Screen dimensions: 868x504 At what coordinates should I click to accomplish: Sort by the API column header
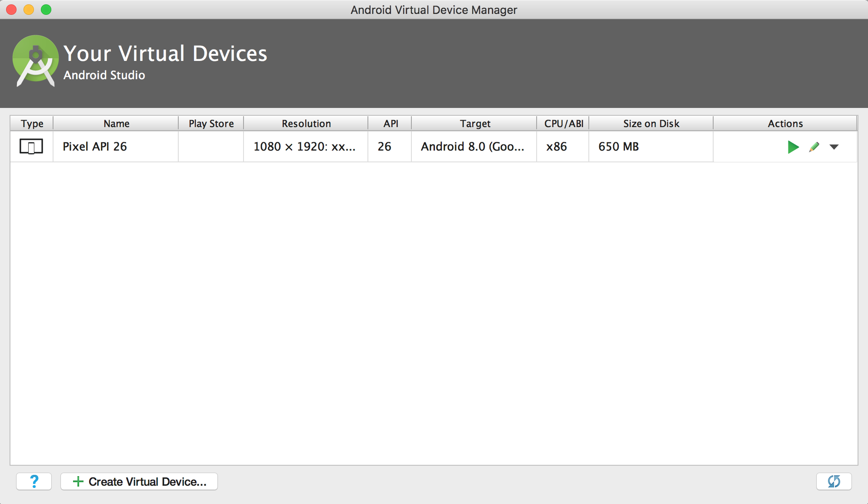tap(390, 124)
